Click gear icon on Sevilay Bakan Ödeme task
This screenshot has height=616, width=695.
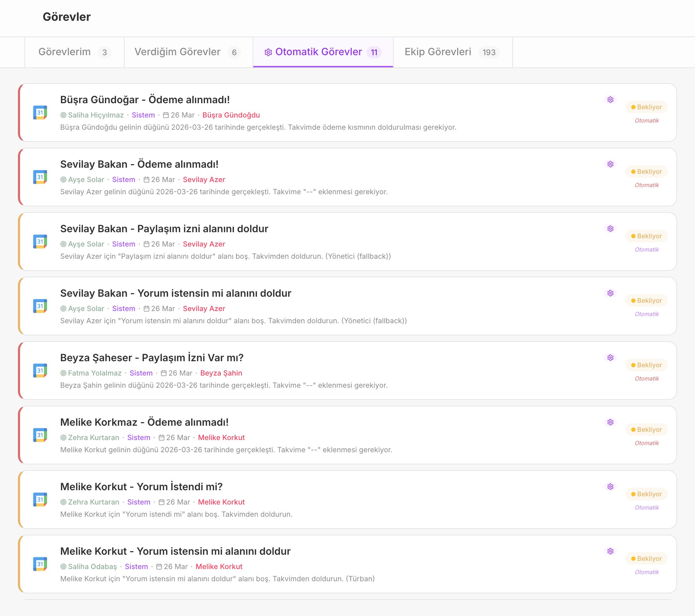point(610,164)
